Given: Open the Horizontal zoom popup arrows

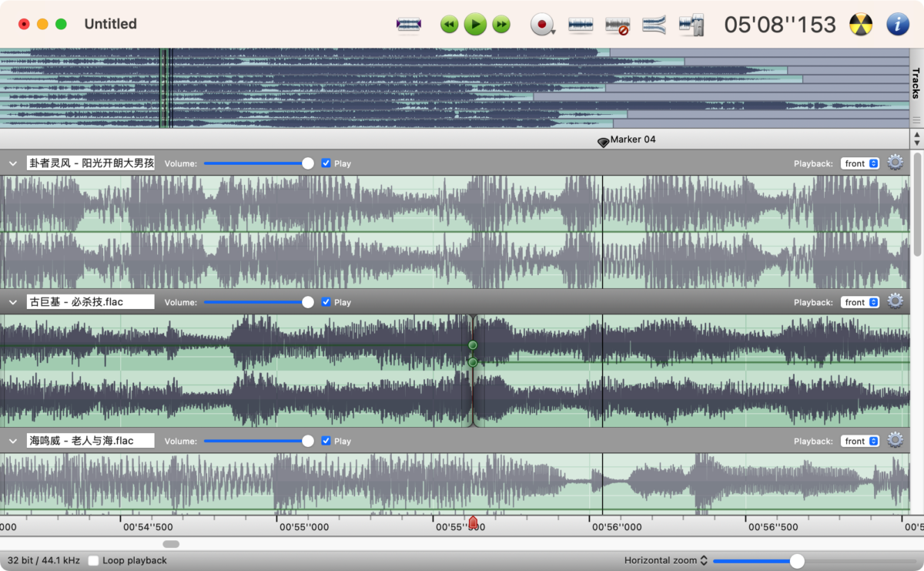Looking at the screenshot, I should pos(704,560).
